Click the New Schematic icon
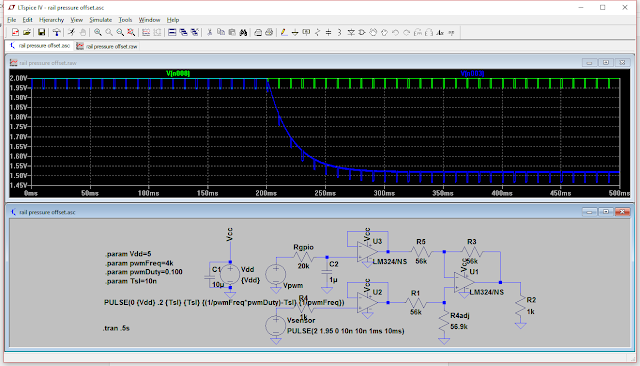 (15, 32)
